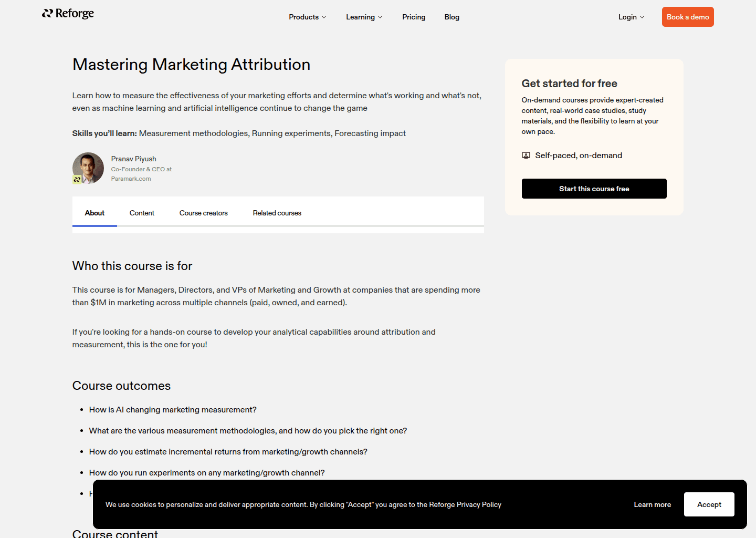Select the About tab
756x538 pixels.
pyautogui.click(x=94, y=213)
